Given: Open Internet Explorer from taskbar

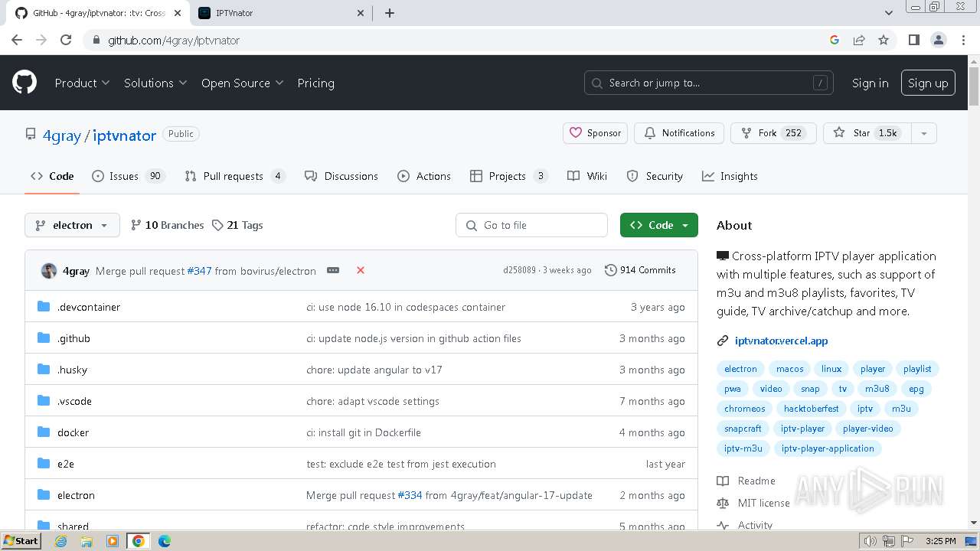Looking at the screenshot, I should coord(60,541).
